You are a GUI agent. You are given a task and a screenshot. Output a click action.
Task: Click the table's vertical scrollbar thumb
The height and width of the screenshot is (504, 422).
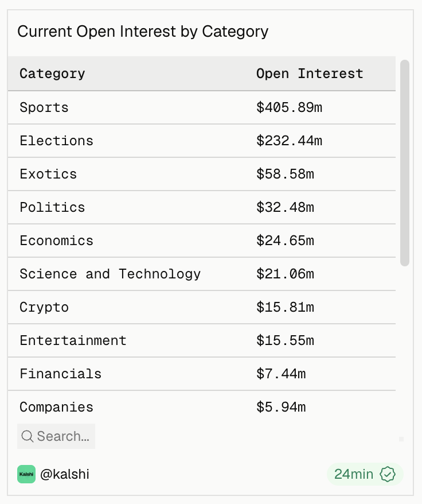[405, 163]
